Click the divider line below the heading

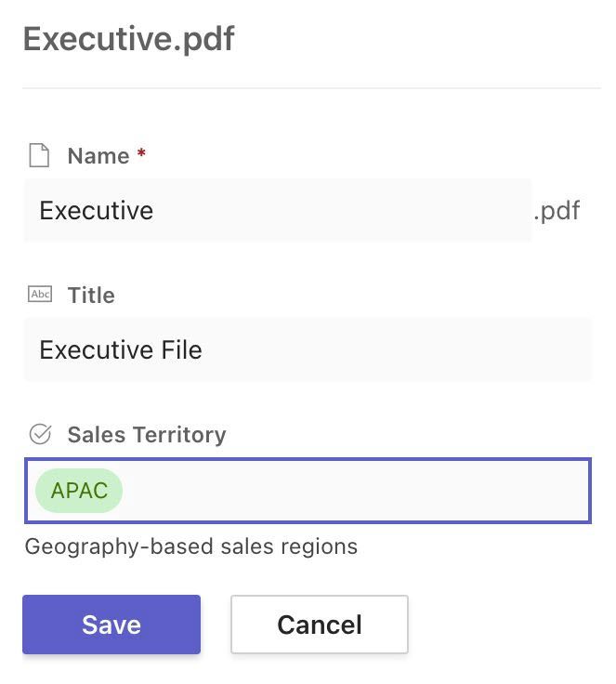(x=311, y=88)
